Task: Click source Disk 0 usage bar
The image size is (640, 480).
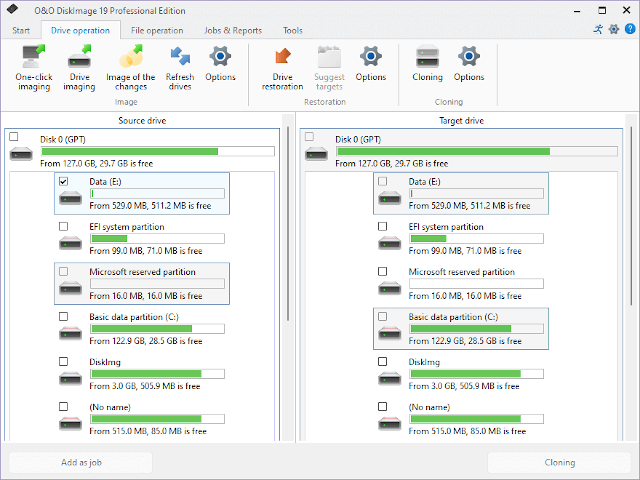Action: [158, 151]
